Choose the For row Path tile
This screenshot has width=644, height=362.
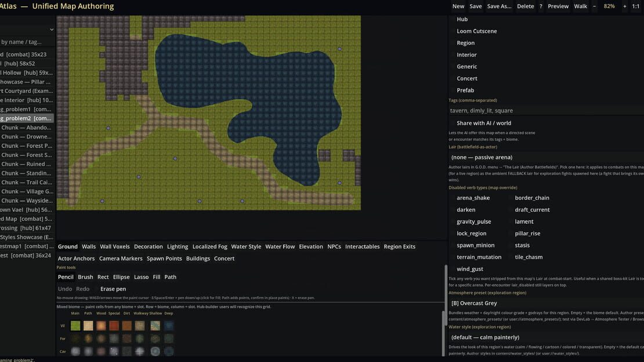click(88, 339)
